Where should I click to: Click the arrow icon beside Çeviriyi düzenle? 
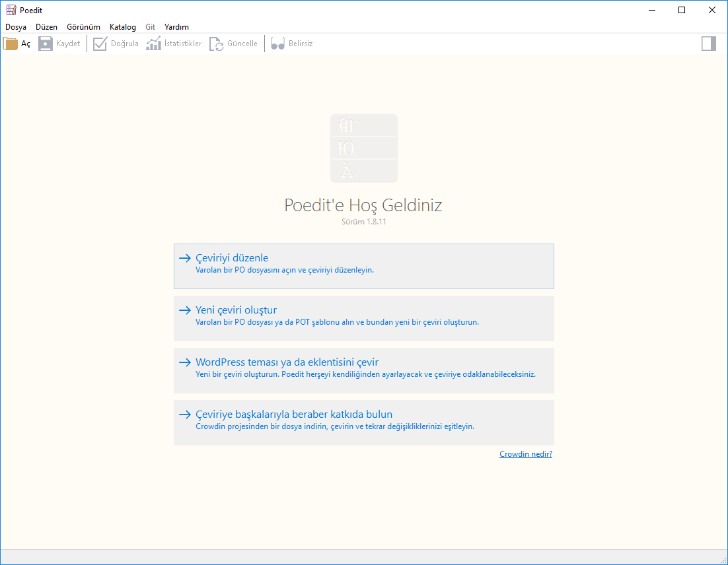185,258
